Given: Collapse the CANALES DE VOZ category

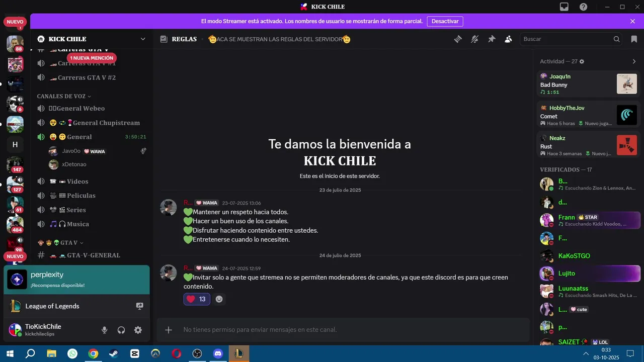Looking at the screenshot, I should [64, 96].
